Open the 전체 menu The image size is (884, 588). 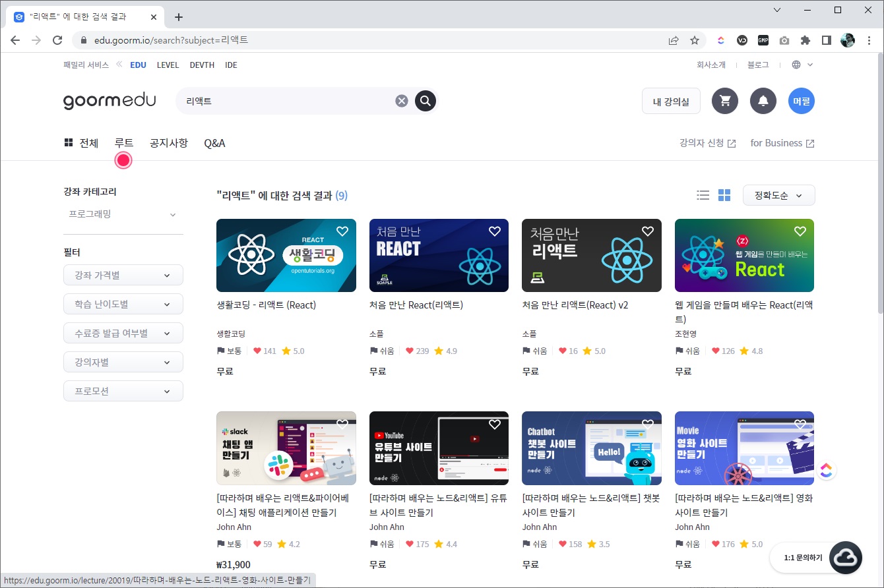point(81,143)
